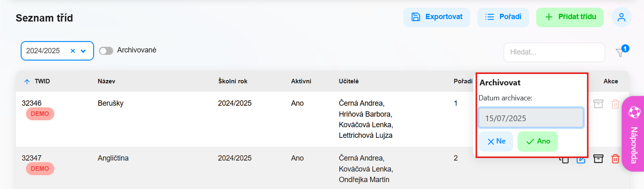Click the blue edit pencil icon for Angličtina
644x189 pixels.
(x=581, y=159)
